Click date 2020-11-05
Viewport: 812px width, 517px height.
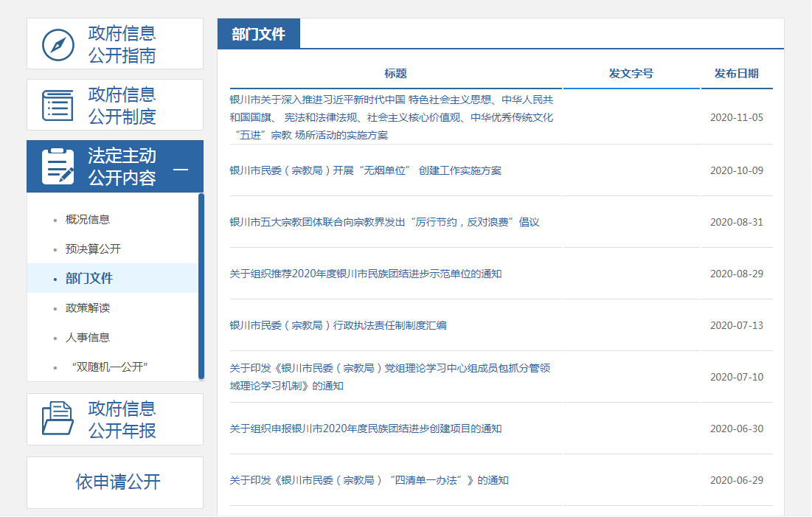click(x=736, y=117)
